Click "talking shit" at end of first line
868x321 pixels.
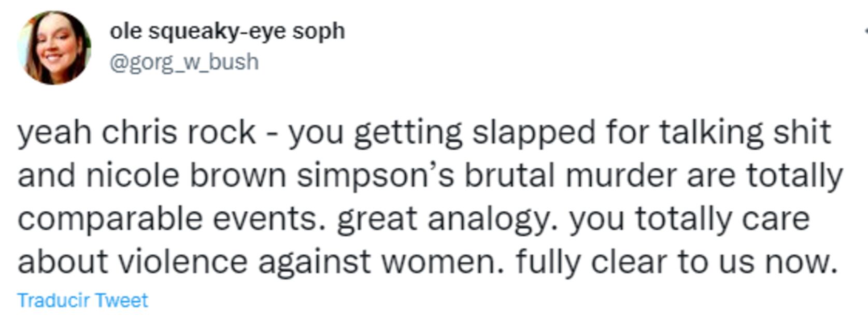[745, 133]
